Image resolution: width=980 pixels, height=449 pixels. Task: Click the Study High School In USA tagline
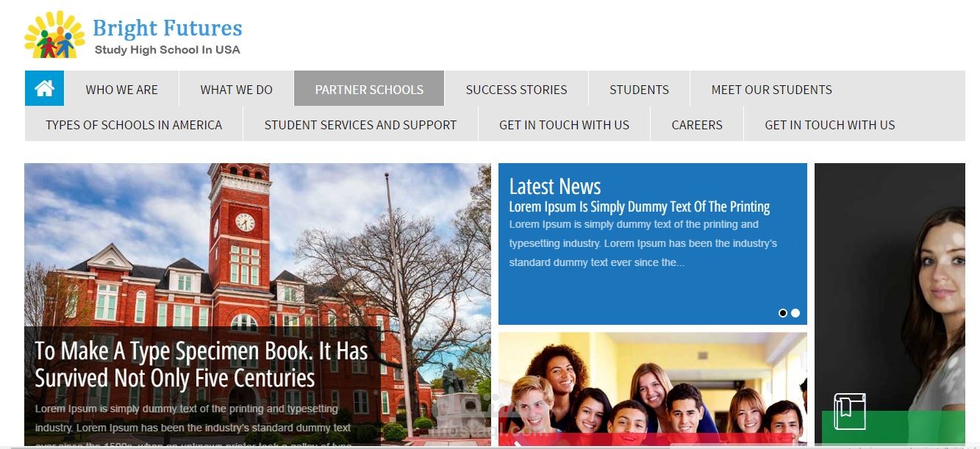pos(167,50)
